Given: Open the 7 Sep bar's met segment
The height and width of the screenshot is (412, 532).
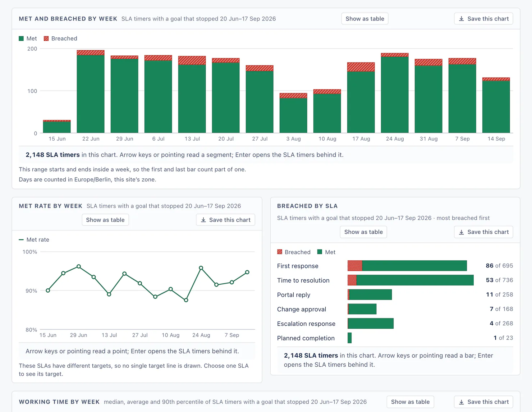Looking at the screenshot, I should coord(462,99).
